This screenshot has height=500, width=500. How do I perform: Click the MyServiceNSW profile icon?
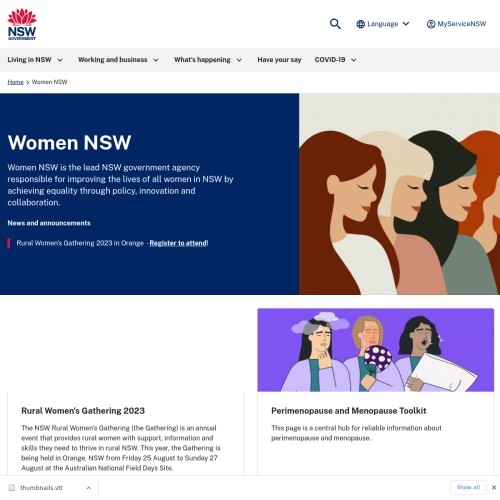[x=431, y=24]
